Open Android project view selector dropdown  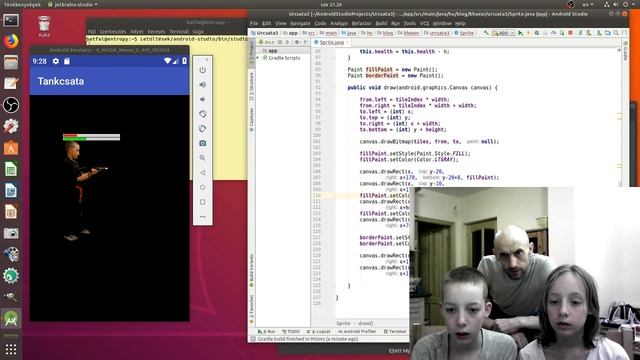[267, 42]
